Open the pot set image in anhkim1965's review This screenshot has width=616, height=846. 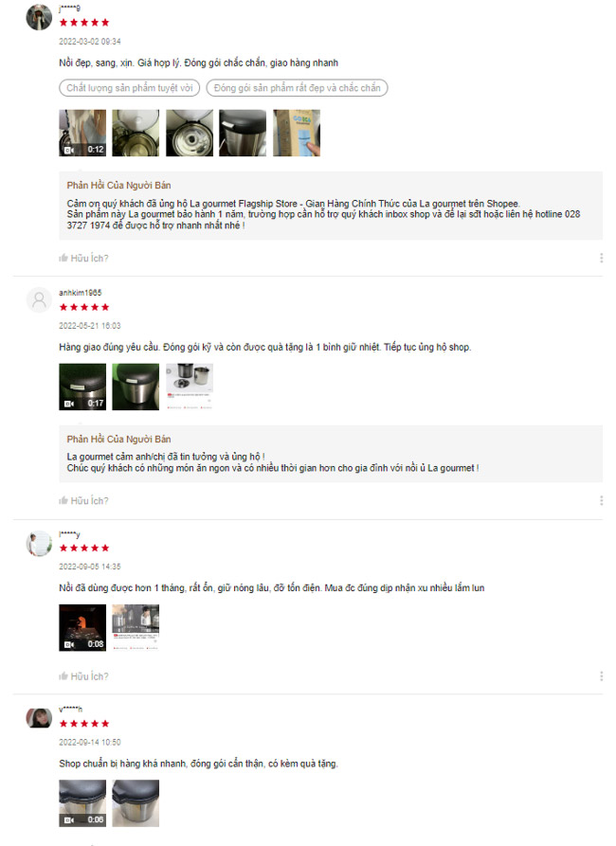click(x=190, y=387)
